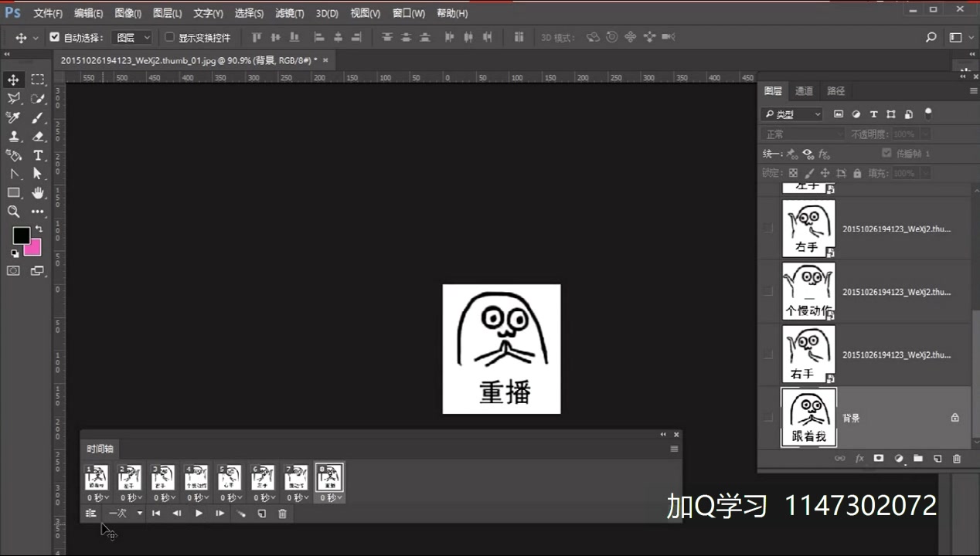Select frame 3 in the timeline

(x=162, y=477)
